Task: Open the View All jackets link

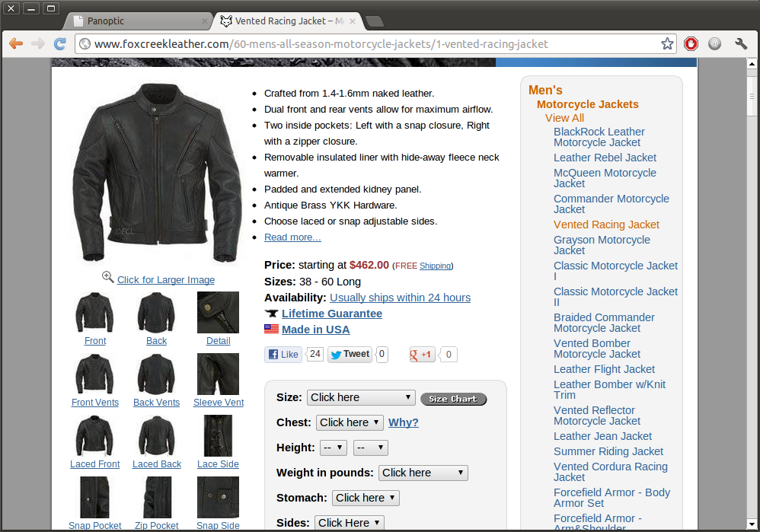Action: click(564, 118)
